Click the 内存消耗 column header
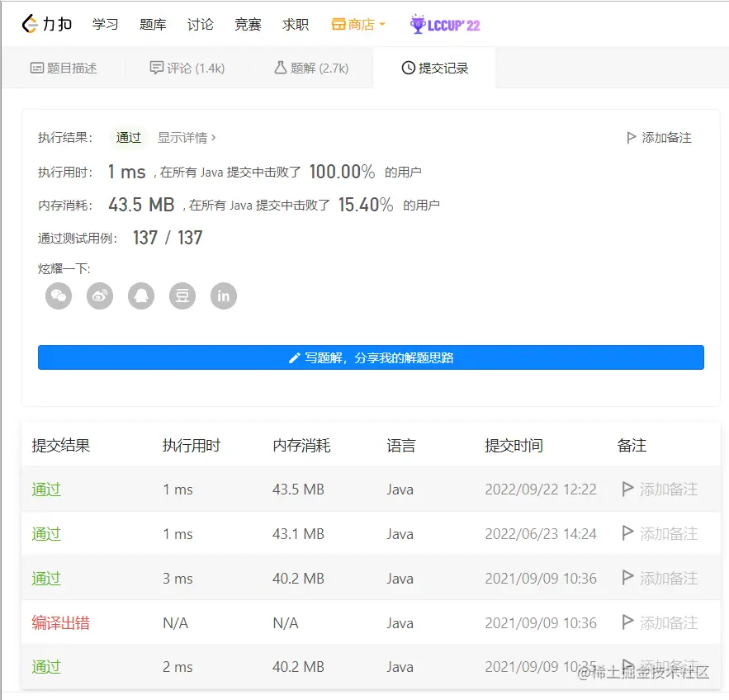Viewport: 729px width, 700px height. pos(301,445)
